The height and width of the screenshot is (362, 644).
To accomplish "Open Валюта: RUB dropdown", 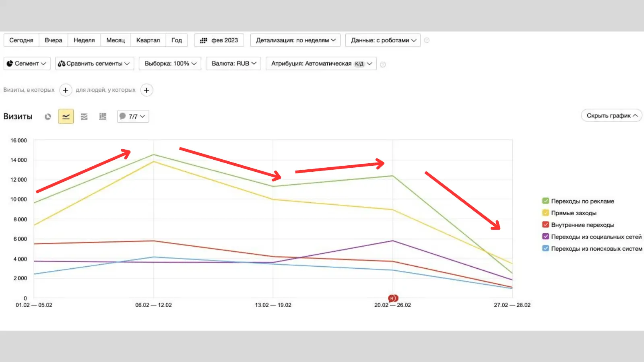I will tap(233, 64).
